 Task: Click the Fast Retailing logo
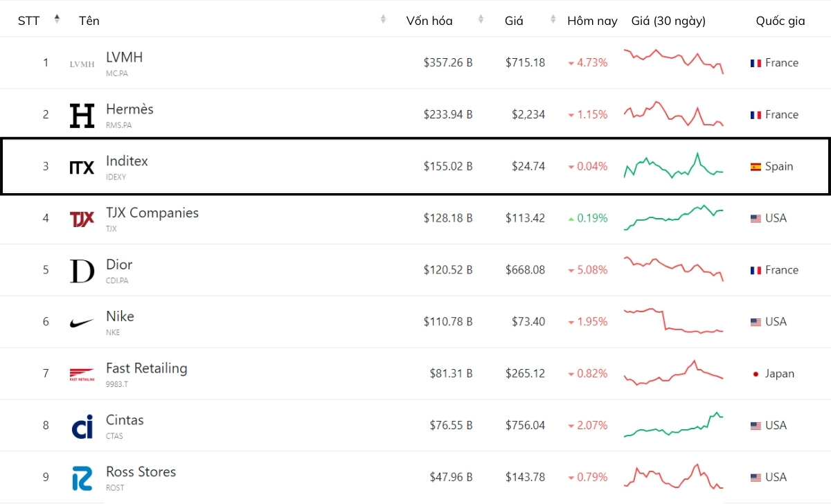point(82,375)
